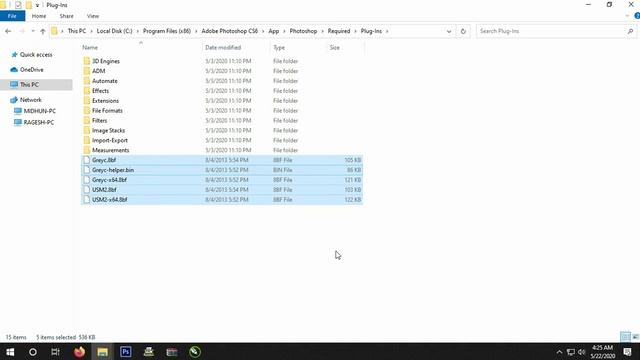Sort by Type column header
Screen dimensions: 640x360
[279, 48]
